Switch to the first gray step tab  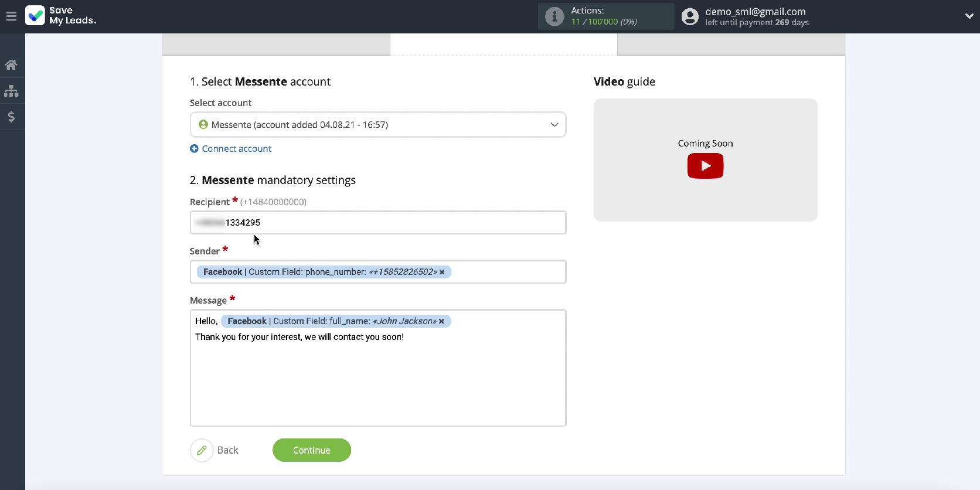275,45
